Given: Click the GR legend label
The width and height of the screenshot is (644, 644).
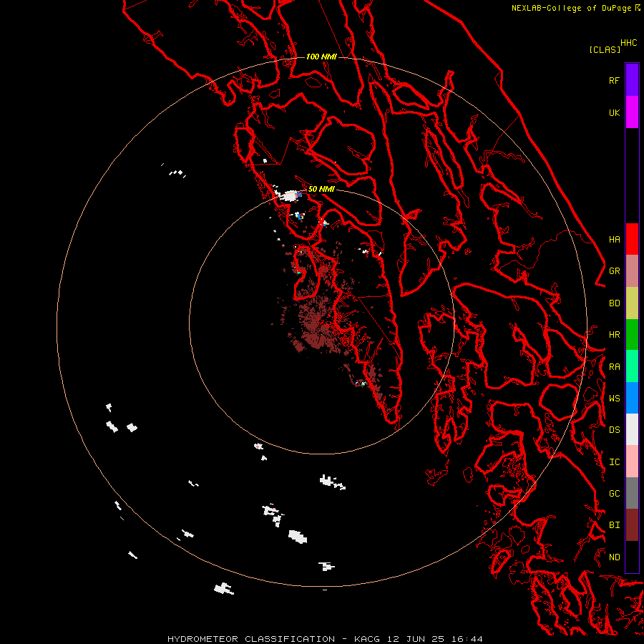Looking at the screenshot, I should [614, 271].
